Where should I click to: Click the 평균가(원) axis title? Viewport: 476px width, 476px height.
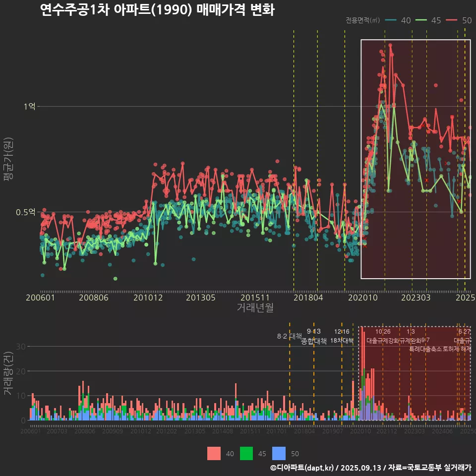pyautogui.click(x=8, y=159)
